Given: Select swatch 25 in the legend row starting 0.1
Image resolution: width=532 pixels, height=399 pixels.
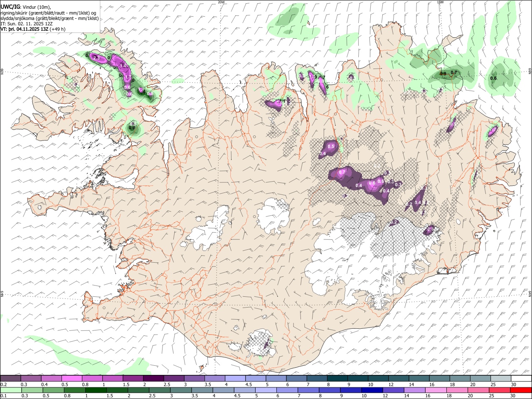Looking at the screenshot, I should click(x=500, y=390).
